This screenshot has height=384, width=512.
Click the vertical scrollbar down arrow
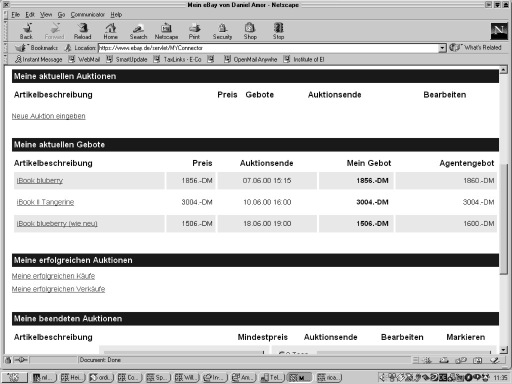point(504,350)
